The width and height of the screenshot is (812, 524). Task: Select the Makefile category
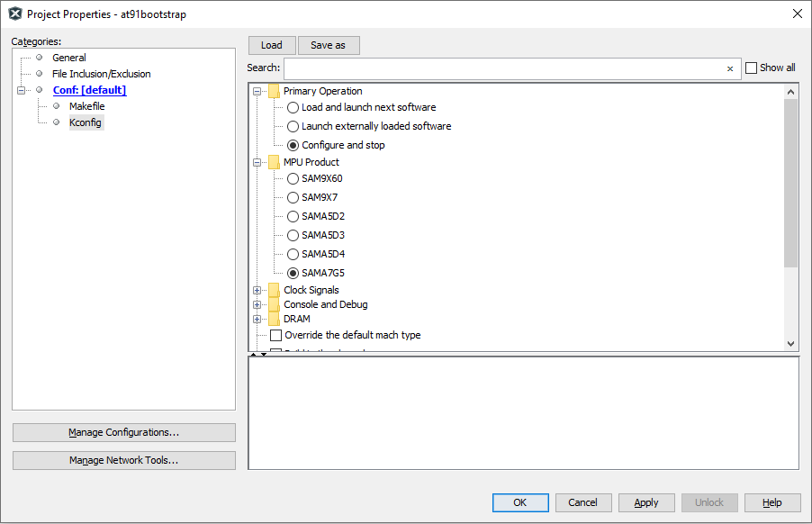(x=86, y=106)
